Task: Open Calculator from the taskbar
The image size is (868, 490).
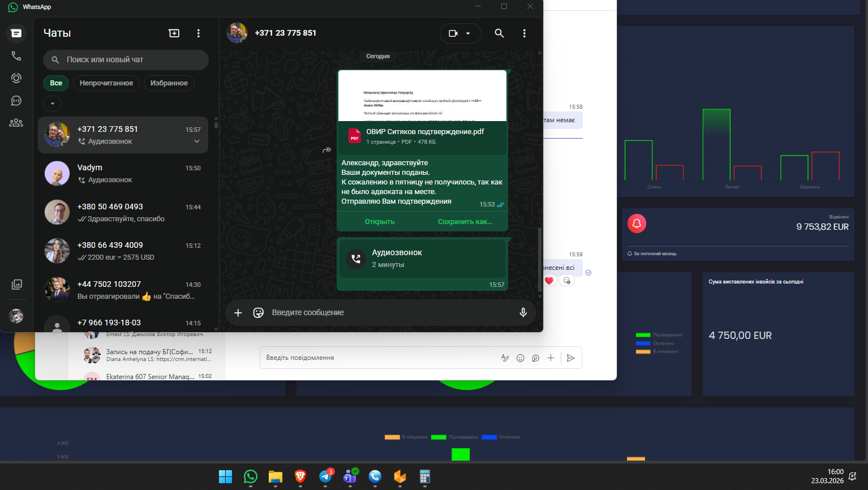Action: click(425, 477)
